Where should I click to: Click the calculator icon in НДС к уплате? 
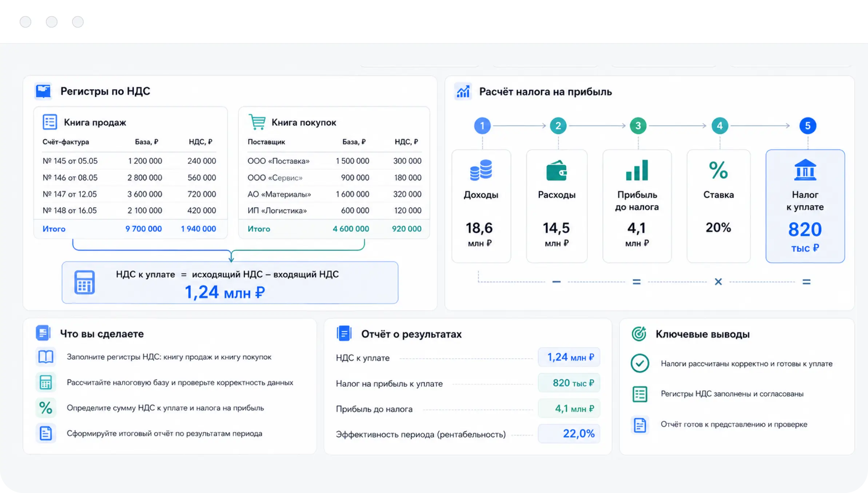tap(84, 282)
